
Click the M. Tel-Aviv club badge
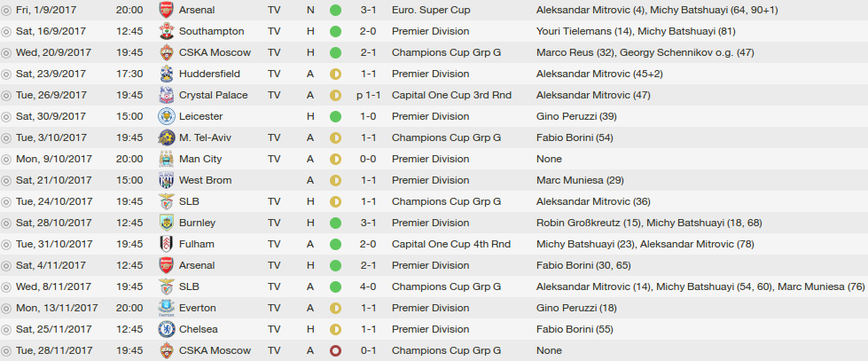[x=167, y=137]
